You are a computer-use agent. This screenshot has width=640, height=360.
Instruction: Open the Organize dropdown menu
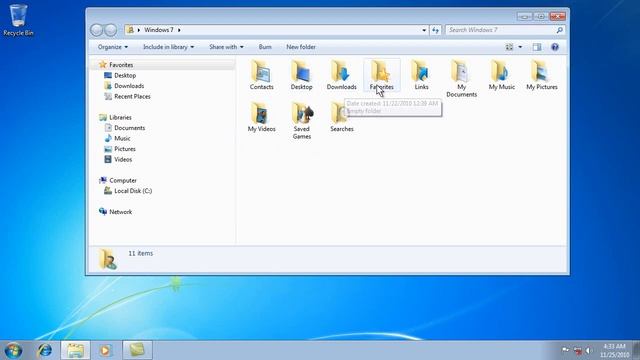pyautogui.click(x=113, y=47)
